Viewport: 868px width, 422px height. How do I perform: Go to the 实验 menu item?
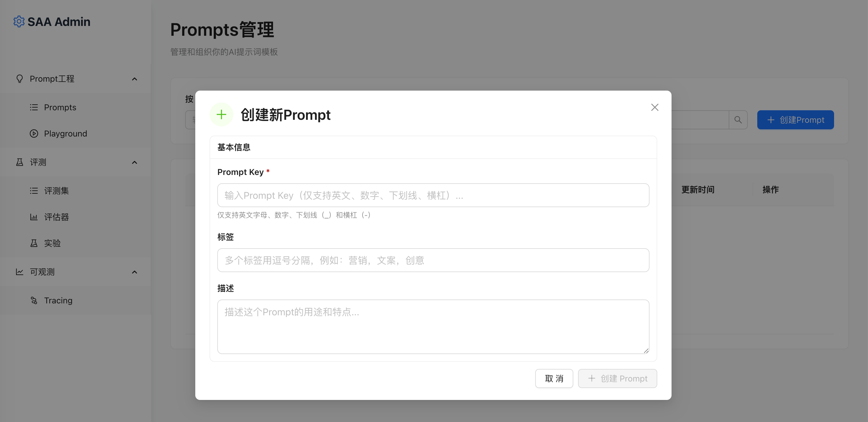[52, 243]
